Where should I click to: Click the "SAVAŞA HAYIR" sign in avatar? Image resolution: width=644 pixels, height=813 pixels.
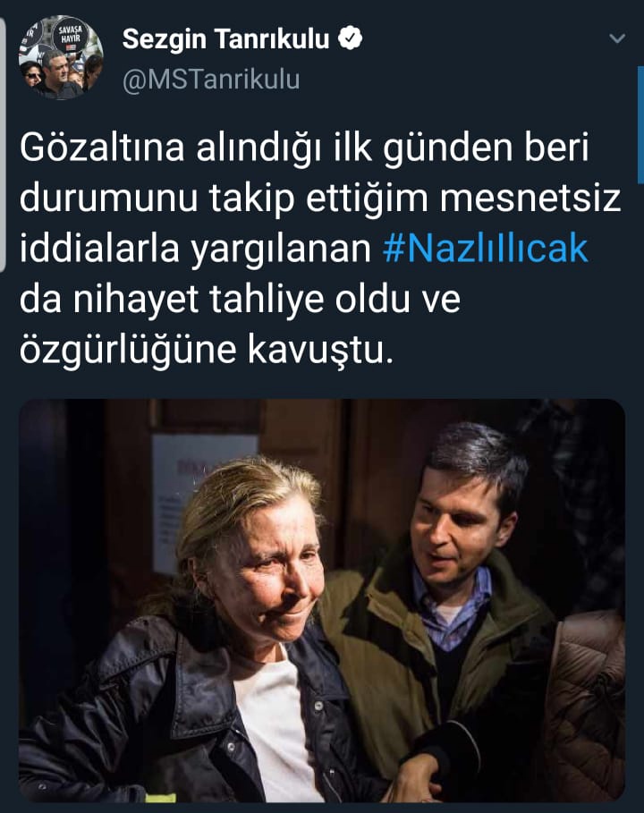(x=70, y=35)
